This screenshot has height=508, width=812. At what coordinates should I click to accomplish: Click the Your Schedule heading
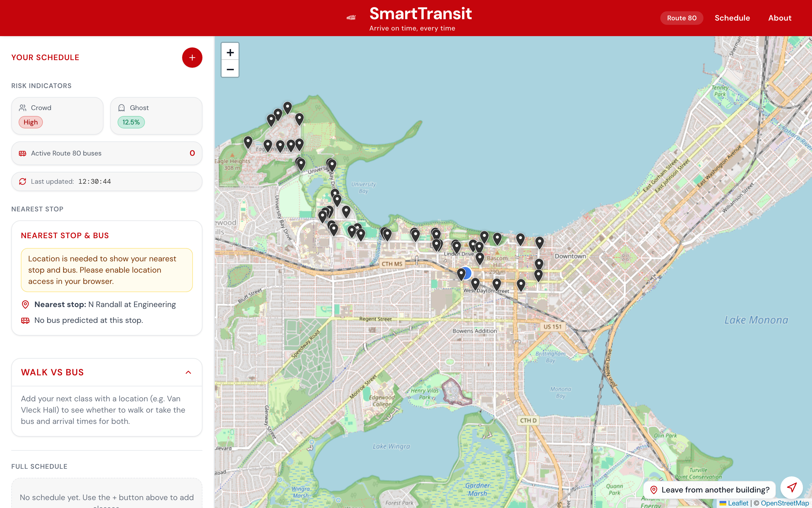pyautogui.click(x=45, y=58)
